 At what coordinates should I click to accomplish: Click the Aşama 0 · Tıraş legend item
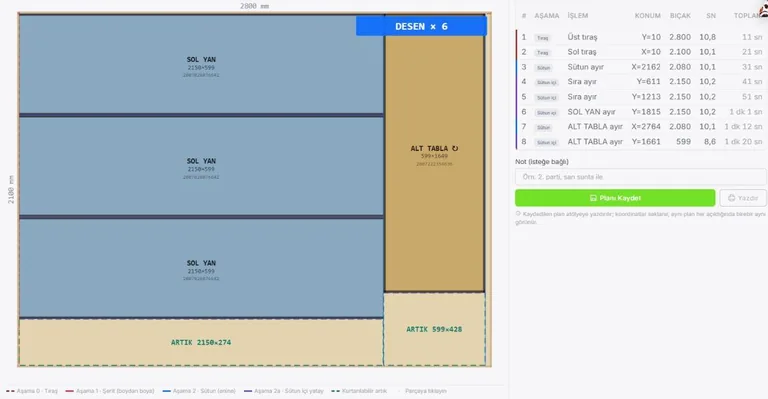coord(32,391)
